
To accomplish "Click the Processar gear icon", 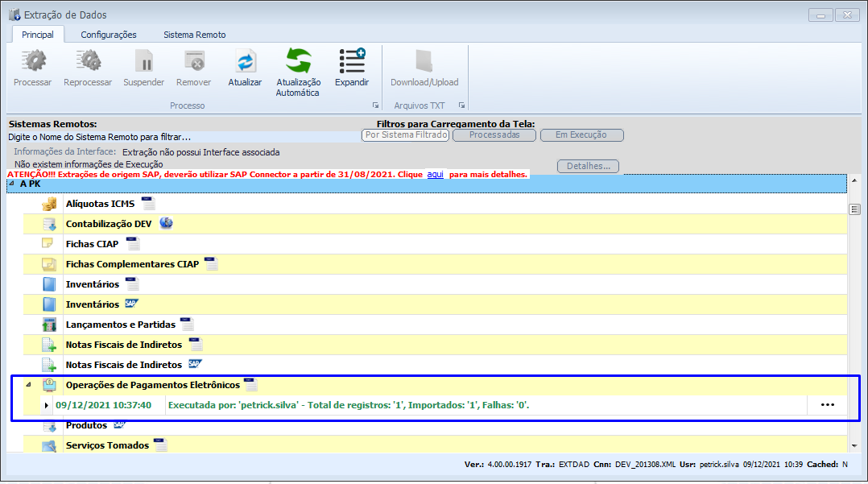I will tap(32, 62).
